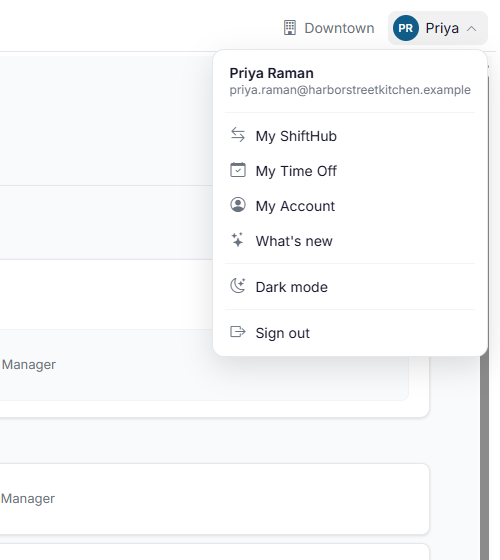
Task: Click the Downtown building icon
Action: (290, 28)
